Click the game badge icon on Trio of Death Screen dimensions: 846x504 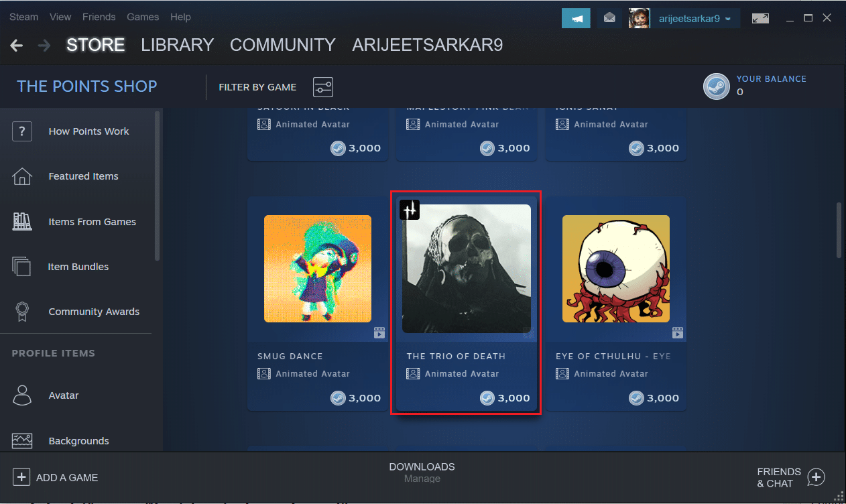point(410,210)
